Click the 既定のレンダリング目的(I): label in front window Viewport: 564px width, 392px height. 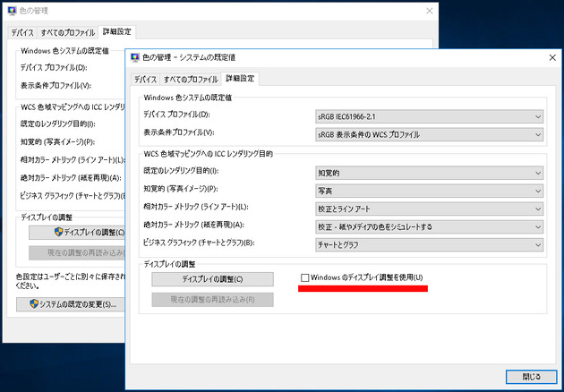[181, 171]
